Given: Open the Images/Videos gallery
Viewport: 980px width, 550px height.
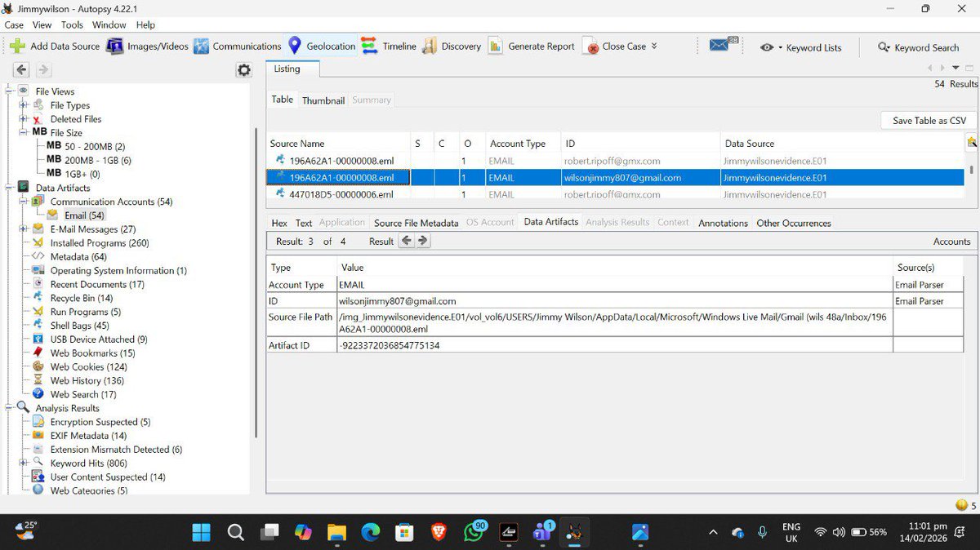Looking at the screenshot, I should pos(148,47).
